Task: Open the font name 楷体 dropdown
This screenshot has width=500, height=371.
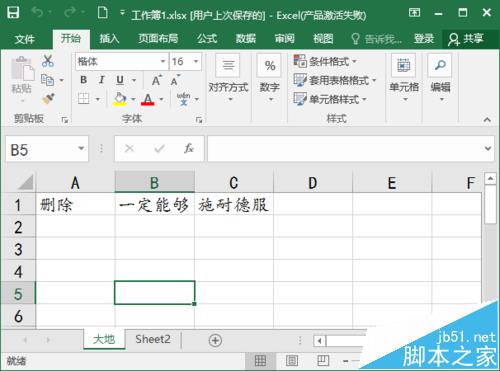Action: [x=163, y=61]
